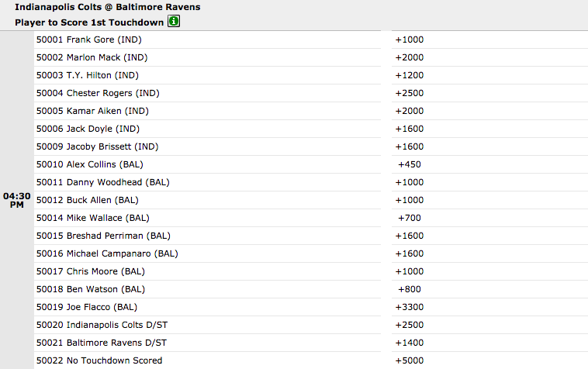
Task: Select Baltimore Ravens D/ST +1400 odds
Action: pos(410,343)
